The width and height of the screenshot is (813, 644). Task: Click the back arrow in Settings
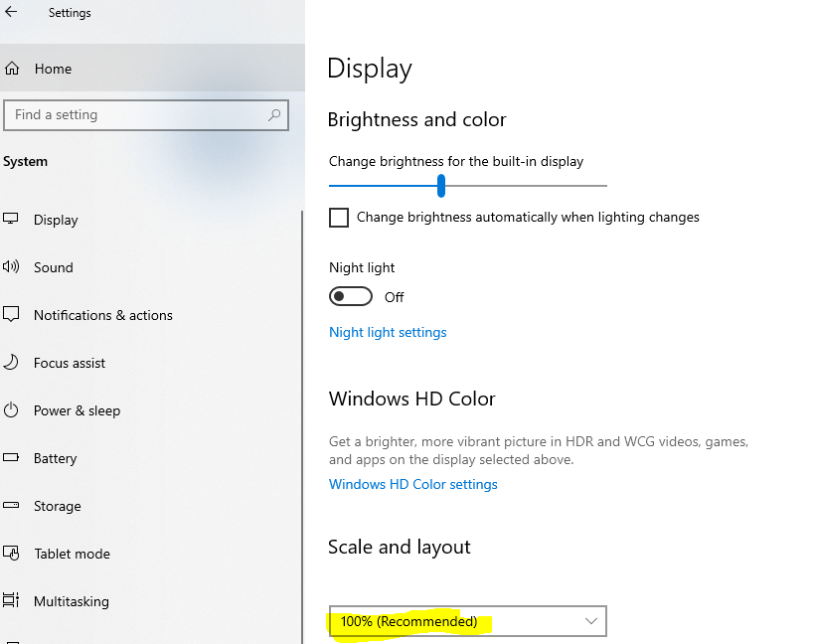coord(12,13)
